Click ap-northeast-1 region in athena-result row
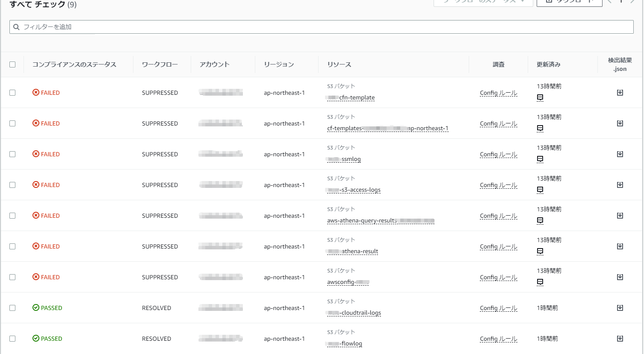 (284, 246)
